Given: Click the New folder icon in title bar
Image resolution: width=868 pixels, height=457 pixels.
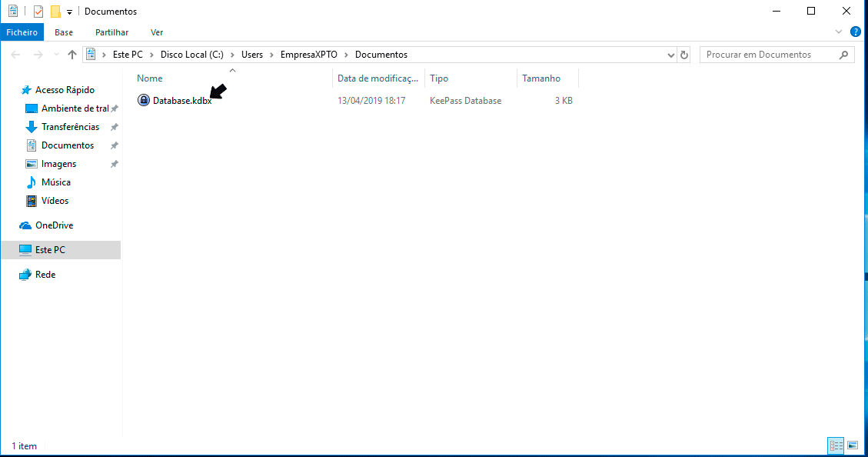Looking at the screenshot, I should [55, 11].
